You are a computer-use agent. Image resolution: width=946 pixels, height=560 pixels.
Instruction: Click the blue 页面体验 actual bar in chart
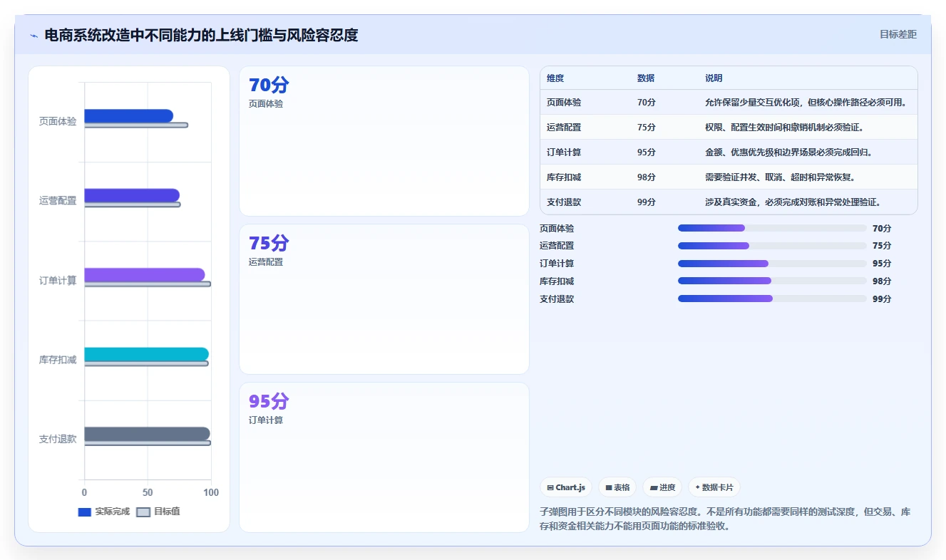(128, 115)
